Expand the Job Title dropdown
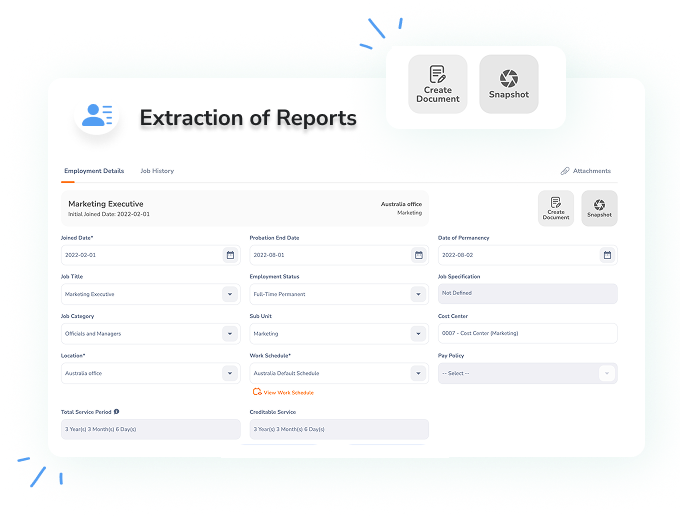The image size is (680, 517). click(x=230, y=294)
